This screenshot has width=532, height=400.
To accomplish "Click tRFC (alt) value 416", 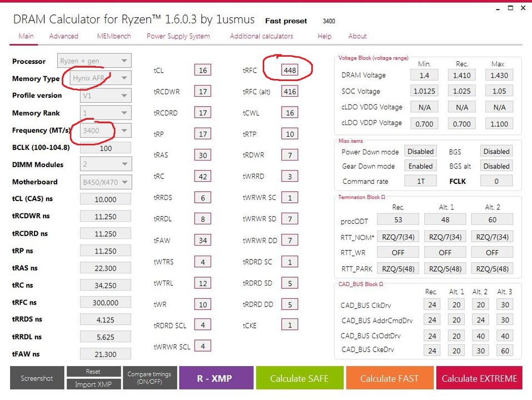I will 290,91.
